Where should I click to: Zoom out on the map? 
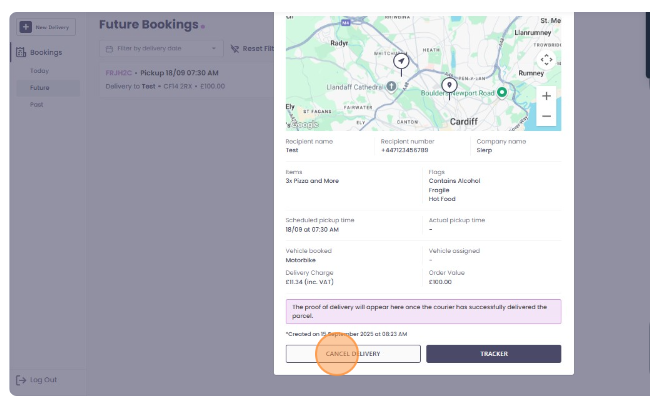tap(546, 116)
